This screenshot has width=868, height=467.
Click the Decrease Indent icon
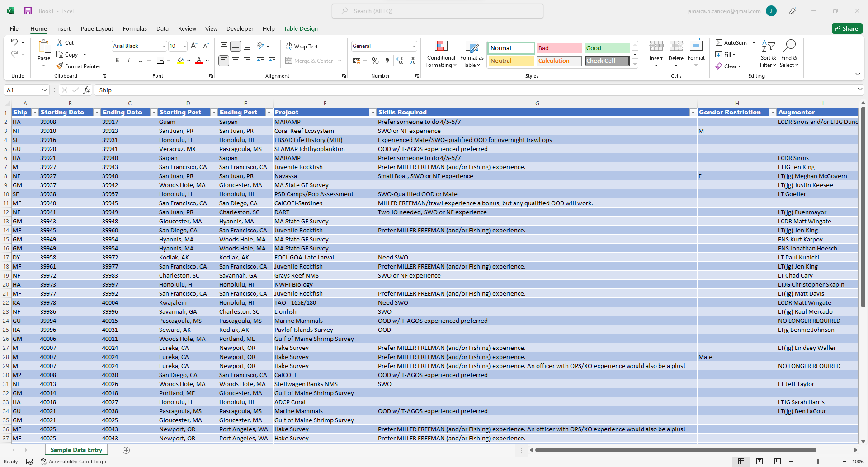click(x=260, y=61)
